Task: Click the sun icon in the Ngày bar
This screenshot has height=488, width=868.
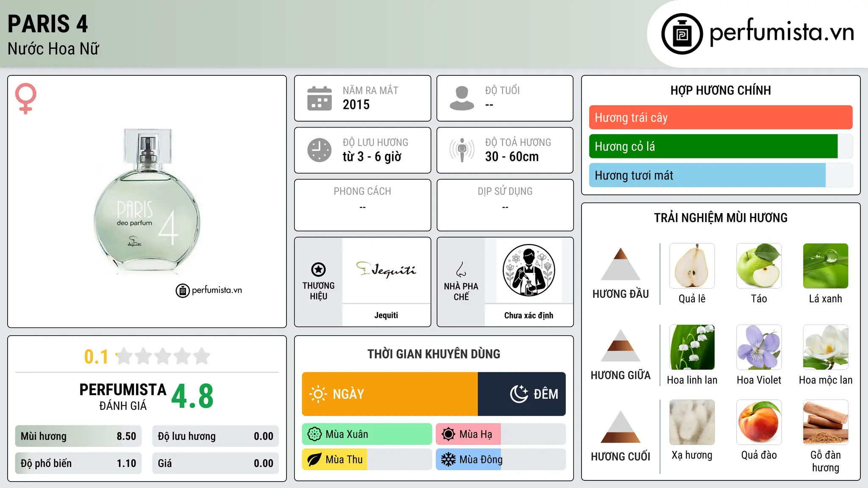Action: point(318,394)
